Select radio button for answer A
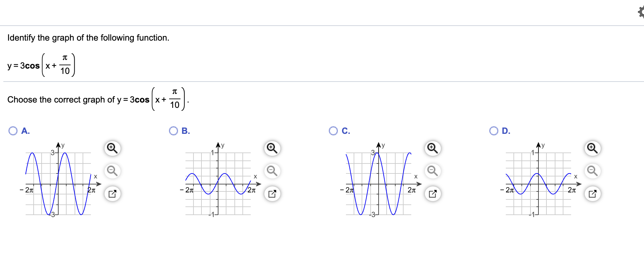Screen dimensions: 644x267 coord(13,131)
